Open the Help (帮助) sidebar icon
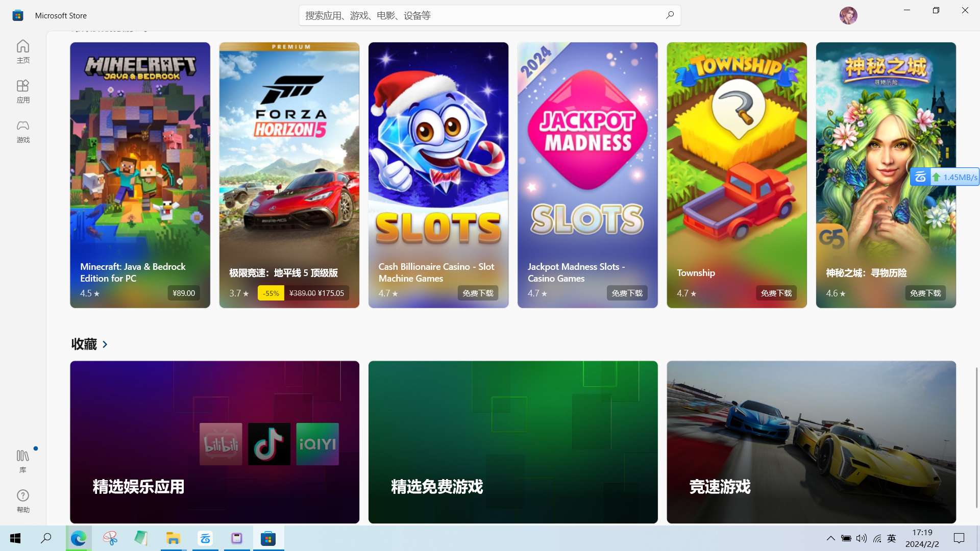 [23, 500]
